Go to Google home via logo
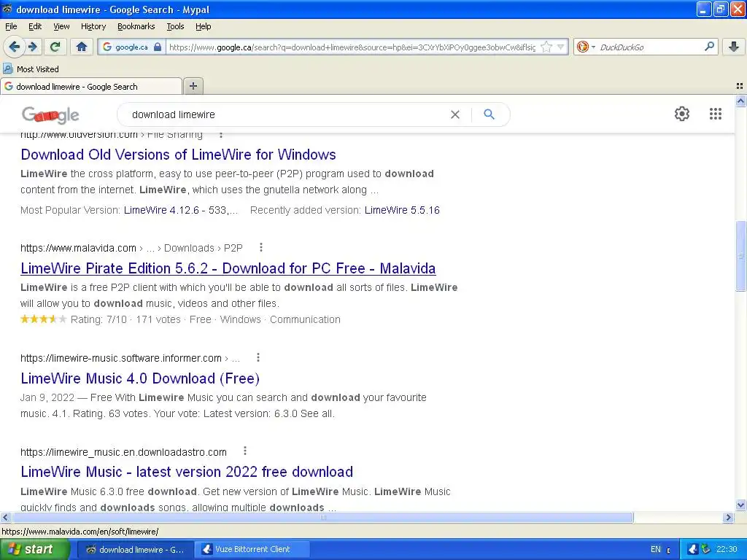747x560 pixels. tap(50, 114)
